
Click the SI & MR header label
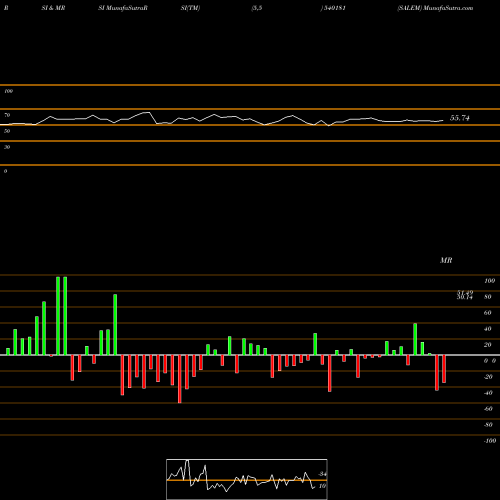(53, 8)
